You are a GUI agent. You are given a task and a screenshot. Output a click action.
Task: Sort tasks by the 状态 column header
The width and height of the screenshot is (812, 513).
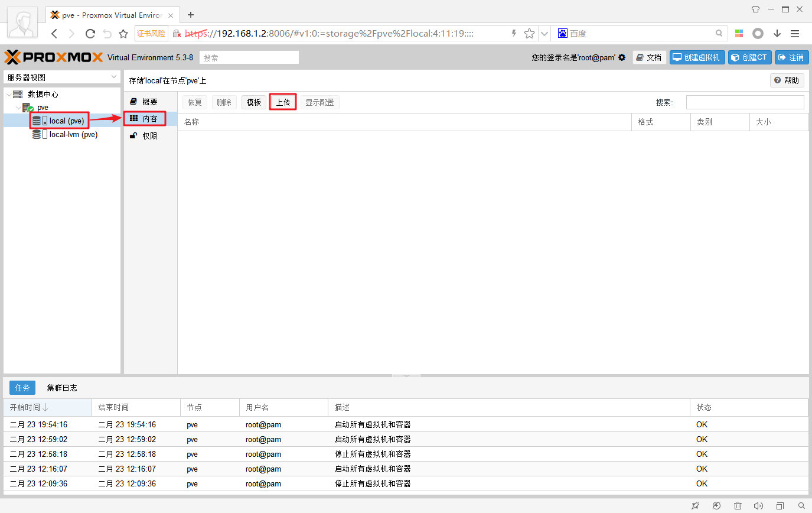[x=749, y=407]
